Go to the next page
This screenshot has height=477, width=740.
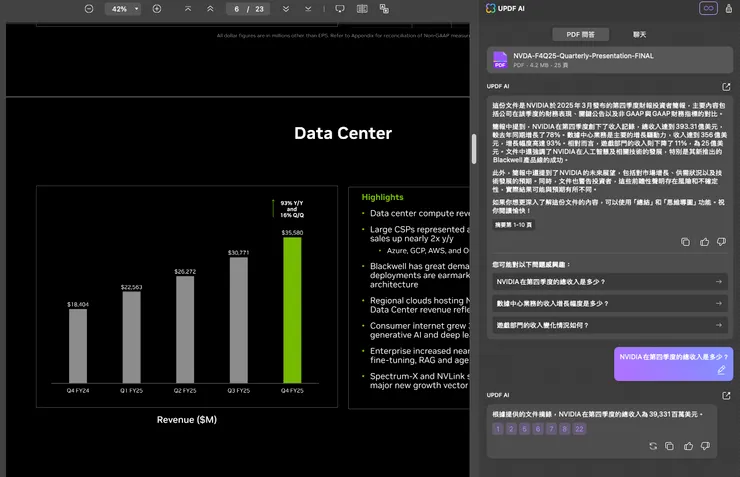[x=286, y=9]
